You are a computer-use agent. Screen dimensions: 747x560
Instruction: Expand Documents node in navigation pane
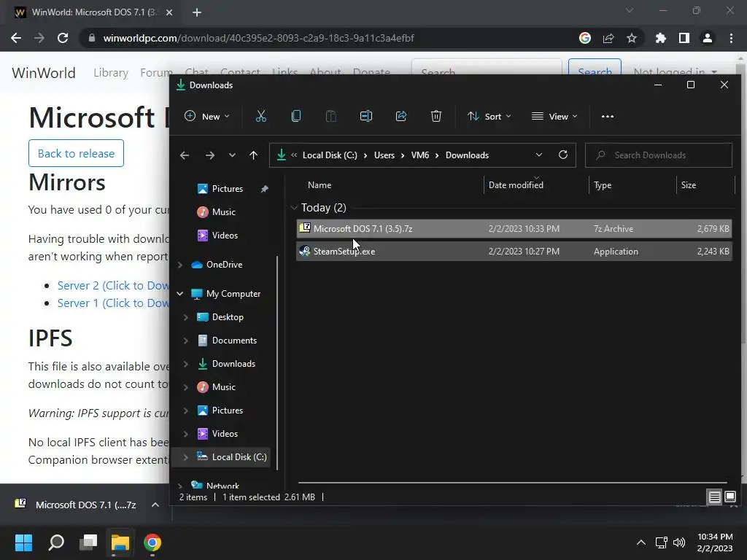pos(186,341)
